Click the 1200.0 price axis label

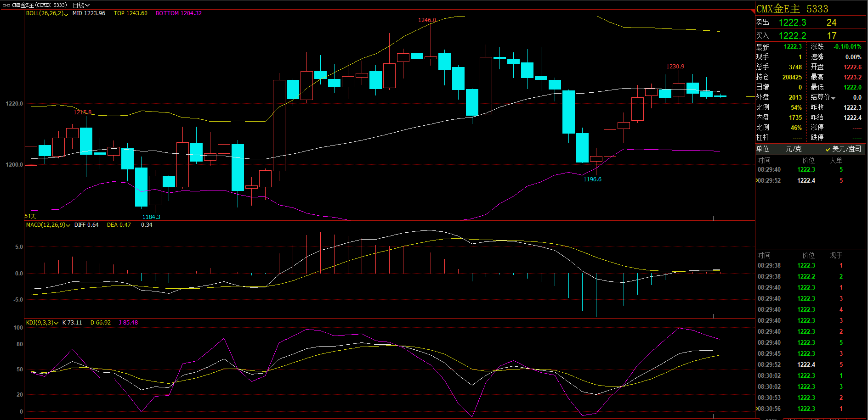point(14,165)
